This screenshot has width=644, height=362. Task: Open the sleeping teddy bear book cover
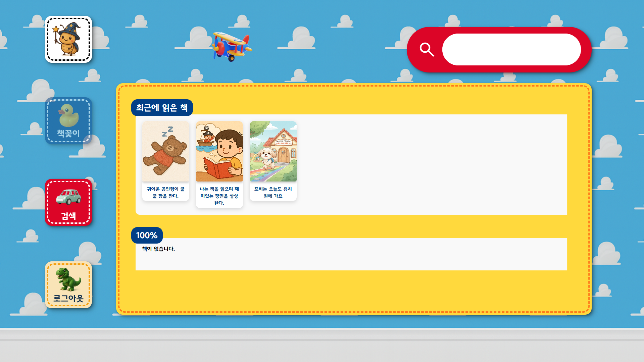coord(166,151)
